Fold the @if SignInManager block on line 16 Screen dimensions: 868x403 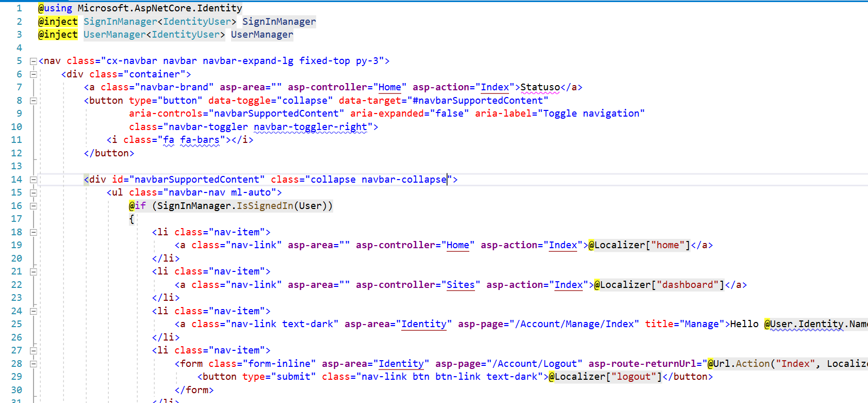(x=34, y=206)
